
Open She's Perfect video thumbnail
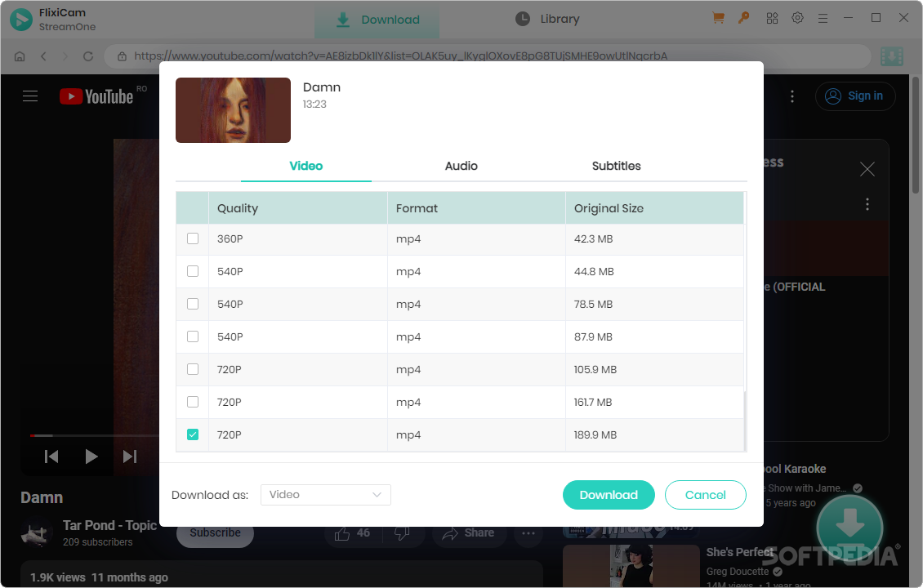pos(631,566)
